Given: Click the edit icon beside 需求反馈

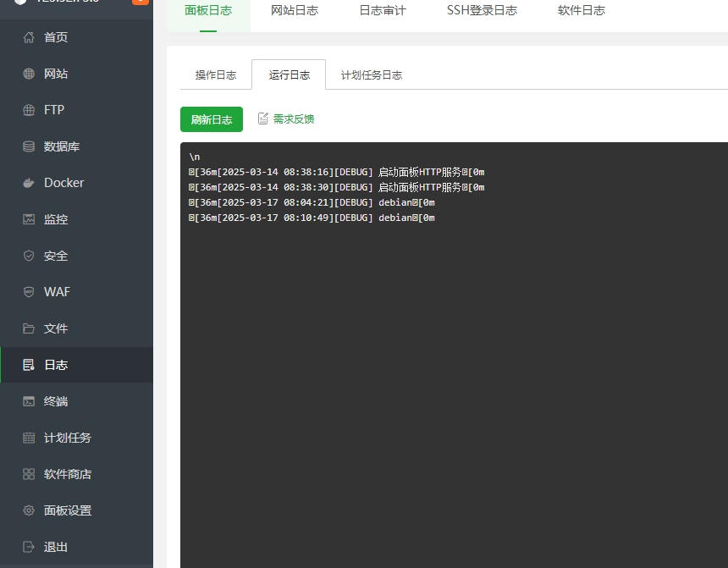Looking at the screenshot, I should coord(262,119).
